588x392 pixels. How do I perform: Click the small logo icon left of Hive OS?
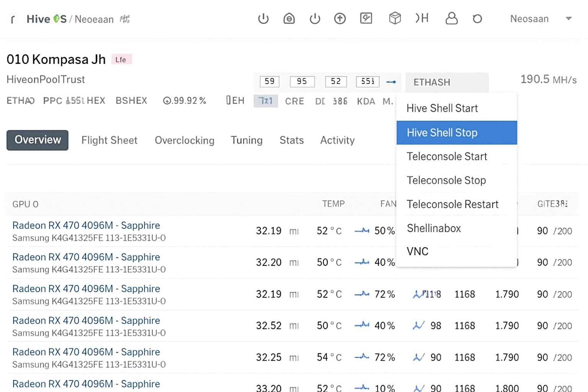point(13,19)
